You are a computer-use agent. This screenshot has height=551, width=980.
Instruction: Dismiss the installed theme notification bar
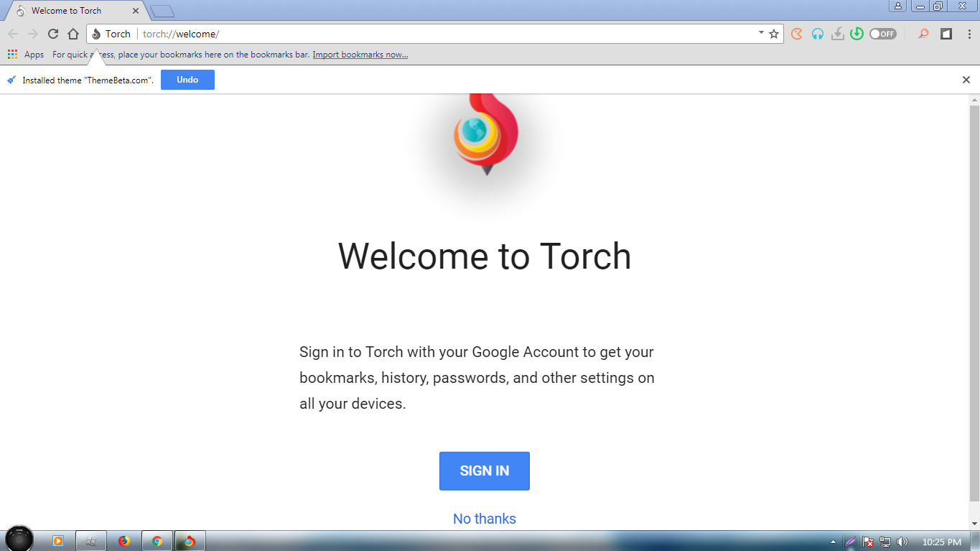coord(966,80)
